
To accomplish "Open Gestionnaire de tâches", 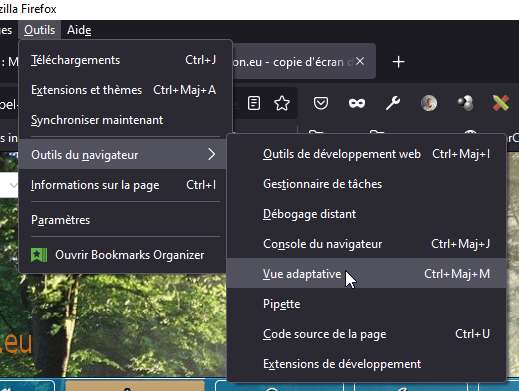I will (x=366, y=184).
